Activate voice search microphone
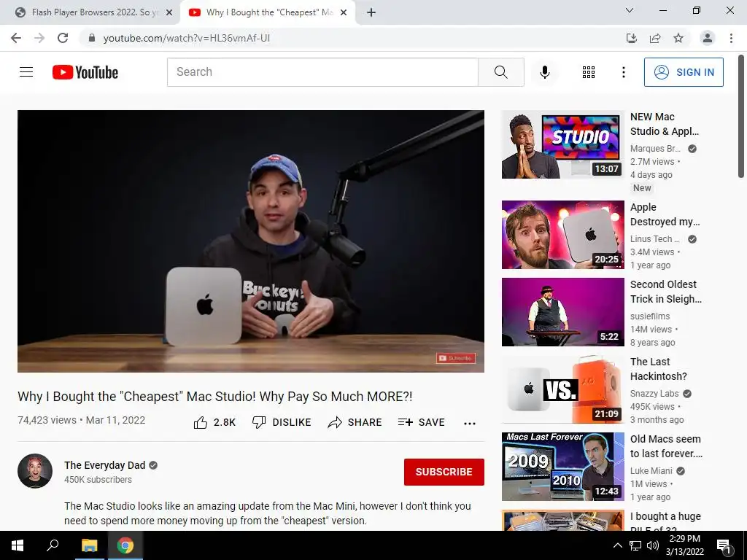The image size is (747, 560). point(544,72)
